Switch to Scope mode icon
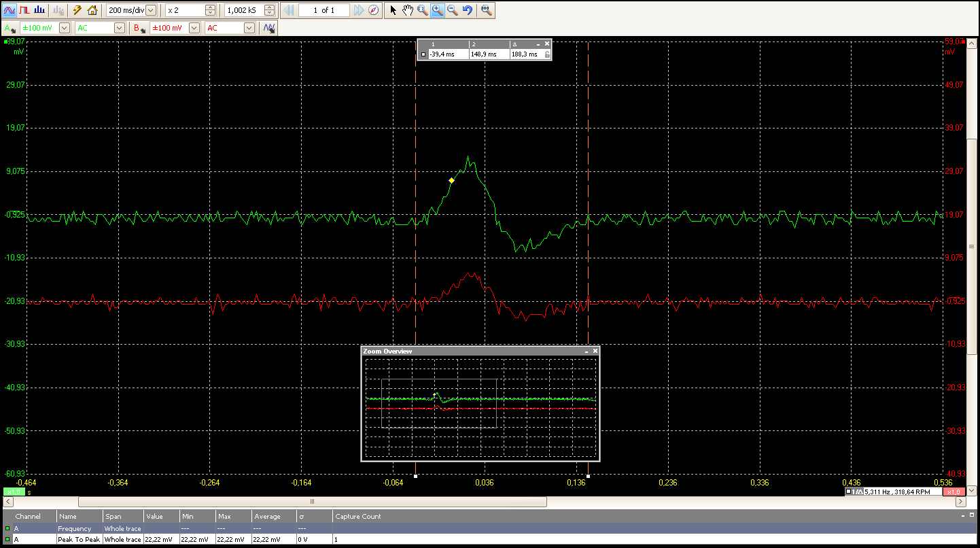This screenshot has width=980, height=548. (x=10, y=10)
